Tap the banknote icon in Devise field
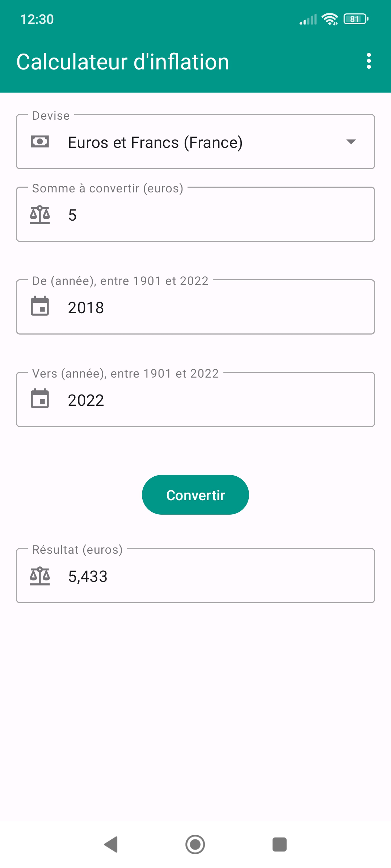This screenshot has width=391, height=868. (x=40, y=141)
